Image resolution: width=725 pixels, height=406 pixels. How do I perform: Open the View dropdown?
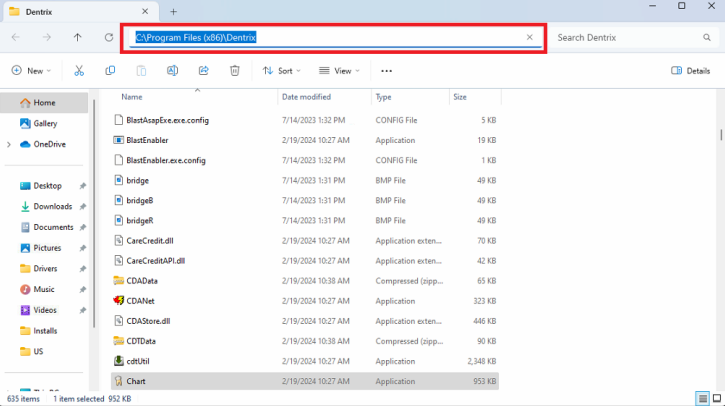(339, 71)
